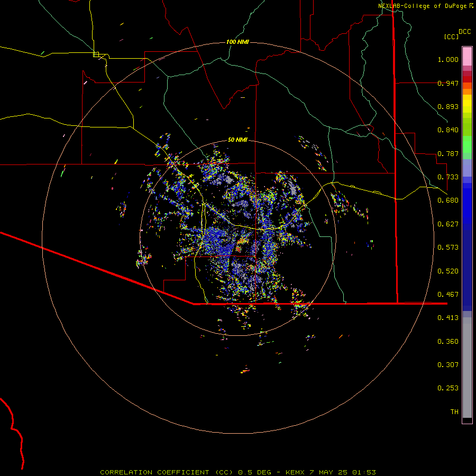Select the 0.840 scale value
Screen dimensions: 476x476
448,130
